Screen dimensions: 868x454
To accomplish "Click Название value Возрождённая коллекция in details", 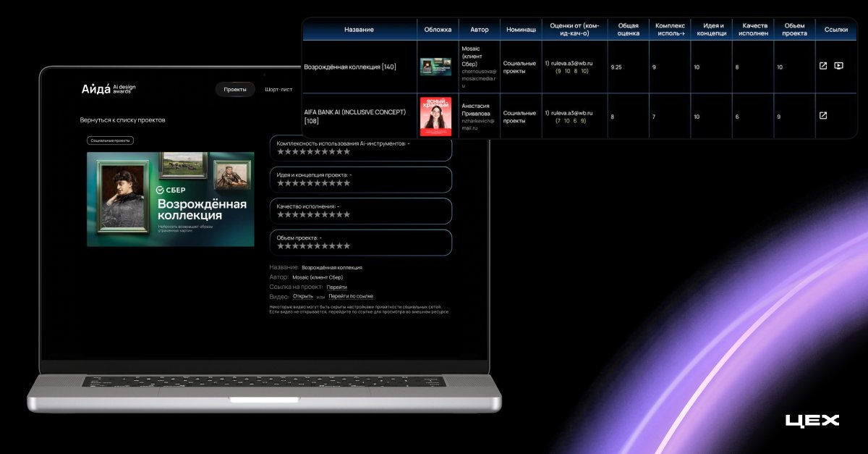I will click(332, 267).
